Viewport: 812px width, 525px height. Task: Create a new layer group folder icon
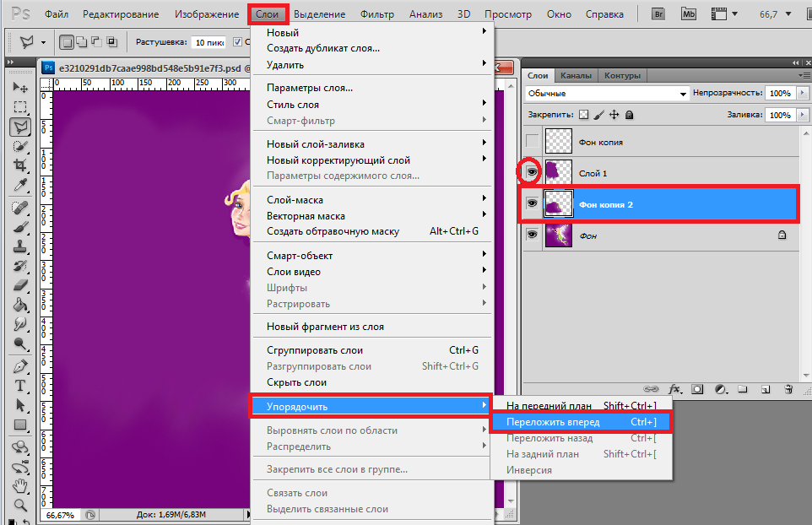click(743, 389)
